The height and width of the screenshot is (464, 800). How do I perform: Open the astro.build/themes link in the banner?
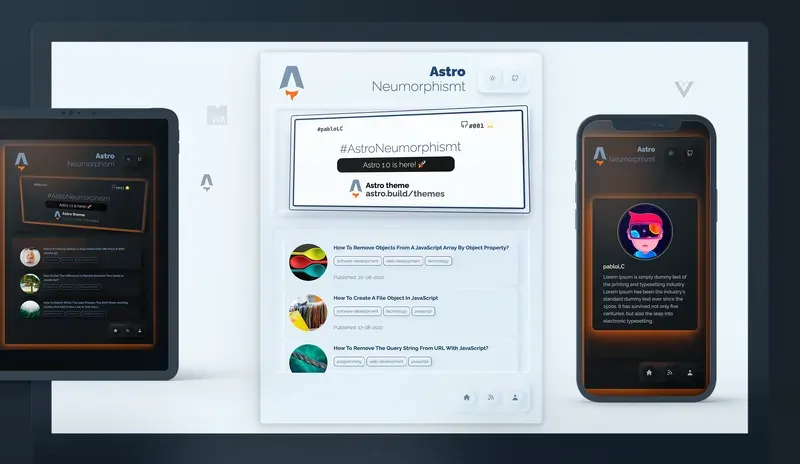pyautogui.click(x=404, y=193)
